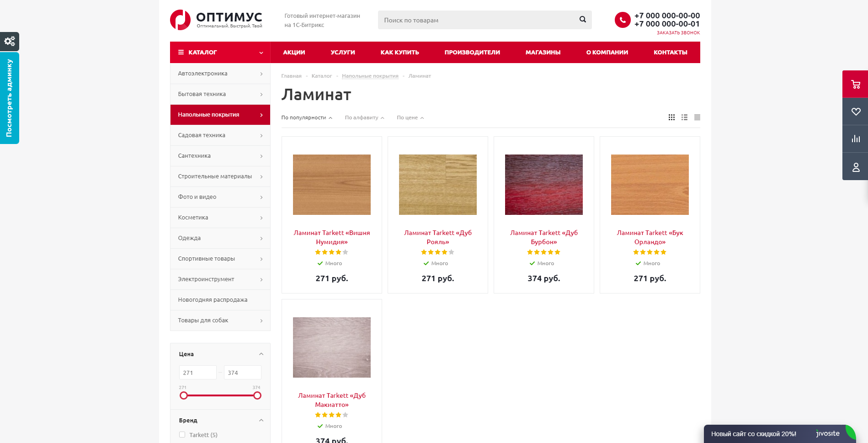Screen dimensions: 868x443
Task: Expand Садовая техника category arrow
Action: point(261,135)
